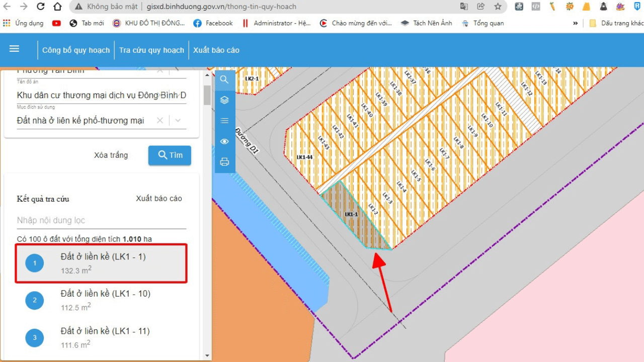644x362 pixels.
Task: Expand the hidden bookmarks chevron
Action: click(576, 23)
